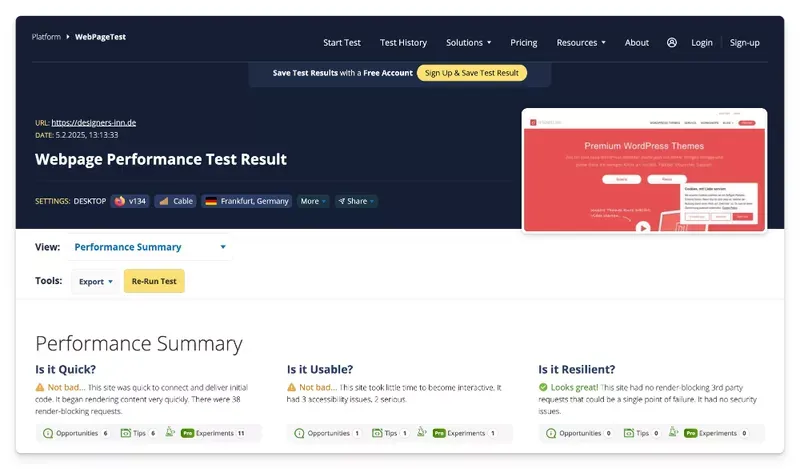This screenshot has height=469, width=800.
Task: Go to Start Test
Action: coord(342,43)
